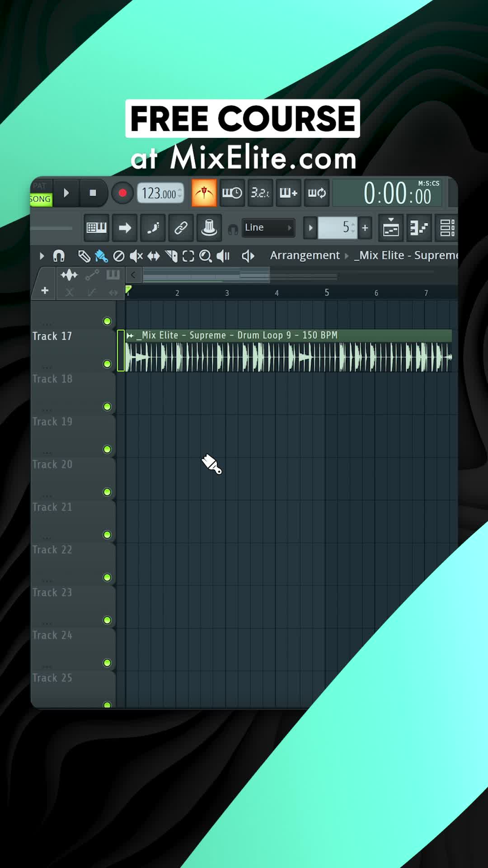488x868 pixels.
Task: Open the playlist options arrow menu
Action: tap(42, 256)
